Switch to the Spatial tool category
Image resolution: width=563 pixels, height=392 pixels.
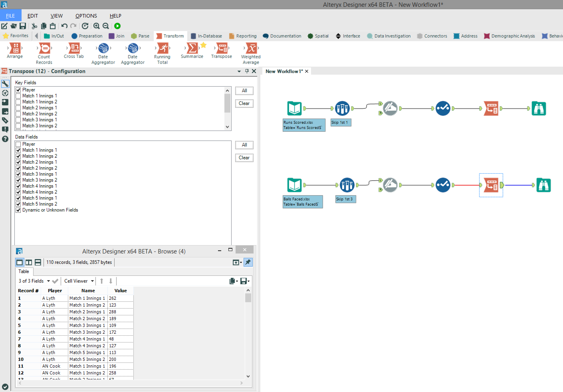(318, 36)
